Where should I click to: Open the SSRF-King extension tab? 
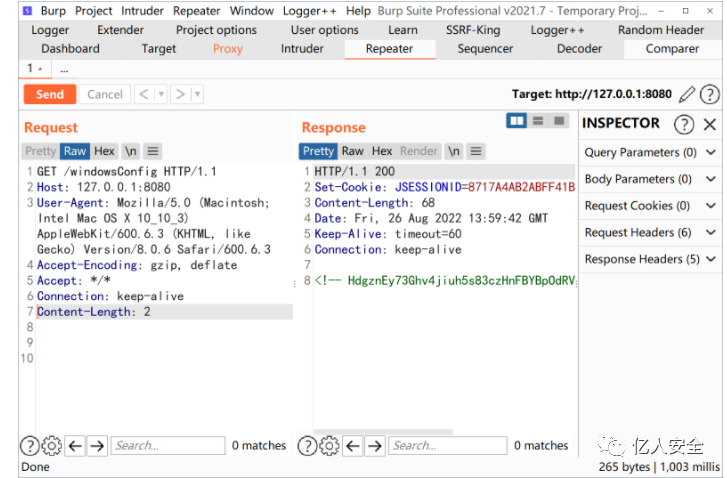pyautogui.click(x=473, y=30)
